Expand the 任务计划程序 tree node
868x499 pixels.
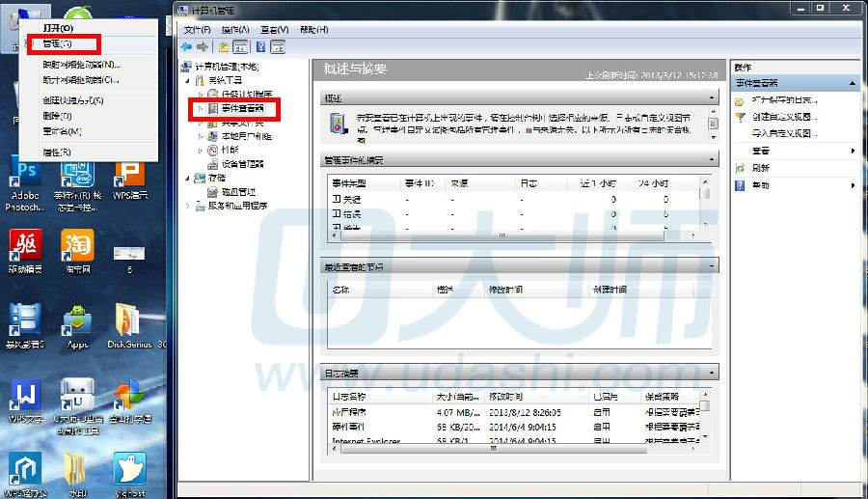point(201,95)
